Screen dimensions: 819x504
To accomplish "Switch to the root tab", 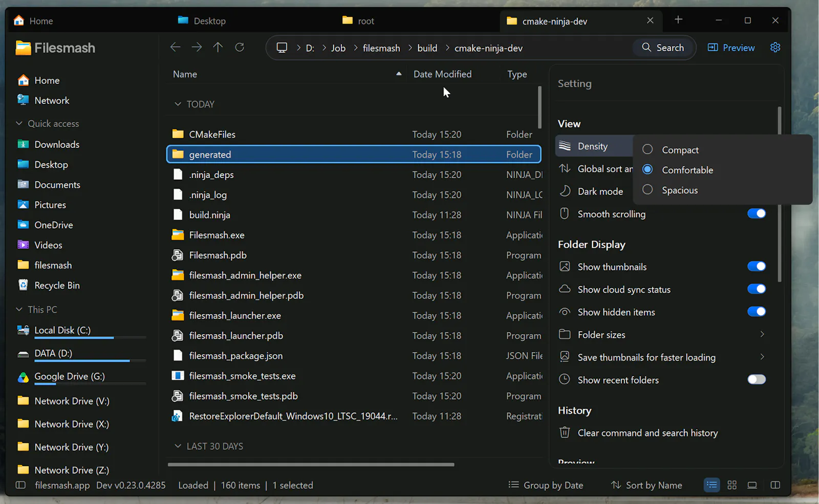I will (x=358, y=20).
